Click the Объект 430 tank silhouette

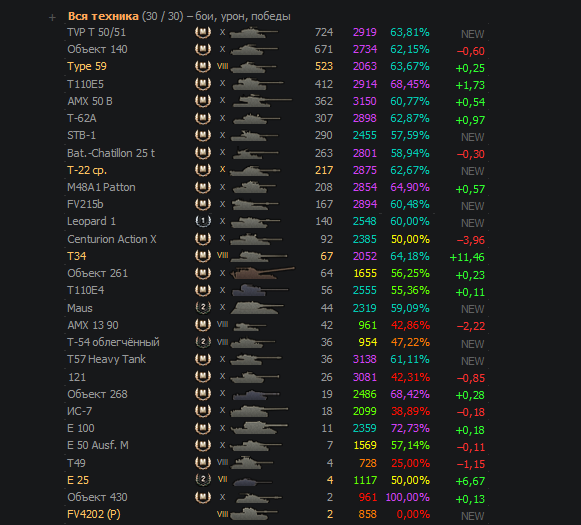tap(259, 497)
